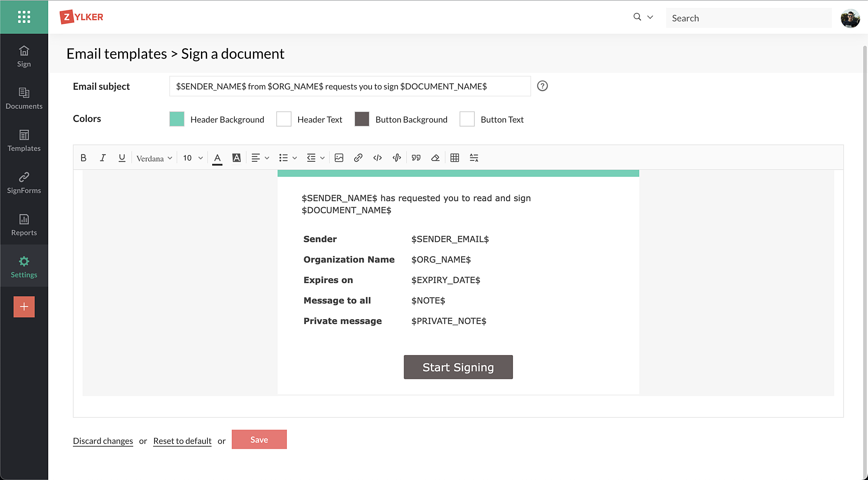
Task: Expand the Verdana font family dropdown
Action: [154, 158]
